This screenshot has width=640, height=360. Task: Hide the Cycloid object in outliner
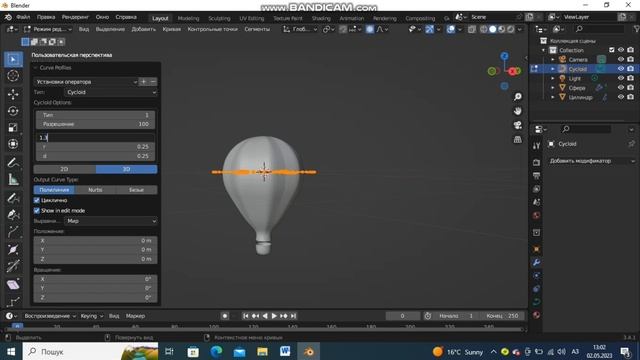coord(621,69)
